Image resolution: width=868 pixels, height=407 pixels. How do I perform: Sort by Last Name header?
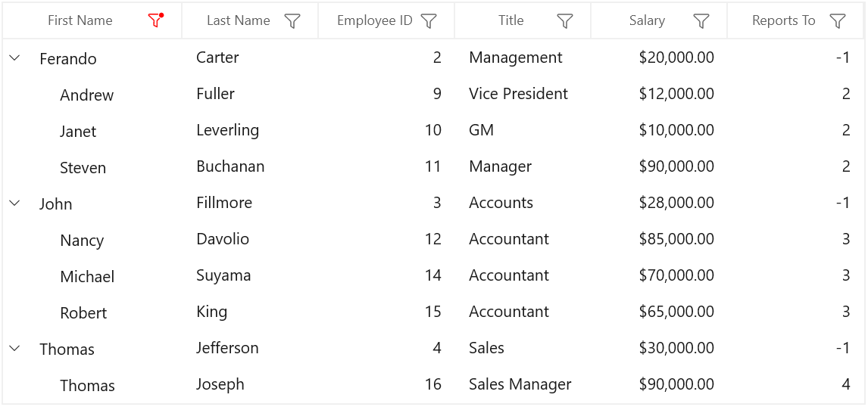pyautogui.click(x=239, y=21)
